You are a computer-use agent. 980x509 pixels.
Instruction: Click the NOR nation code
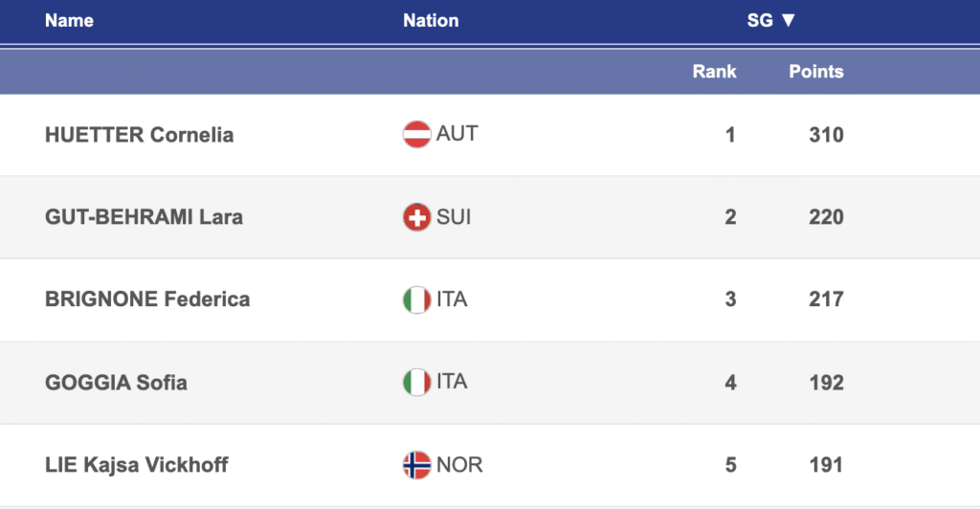tap(459, 466)
